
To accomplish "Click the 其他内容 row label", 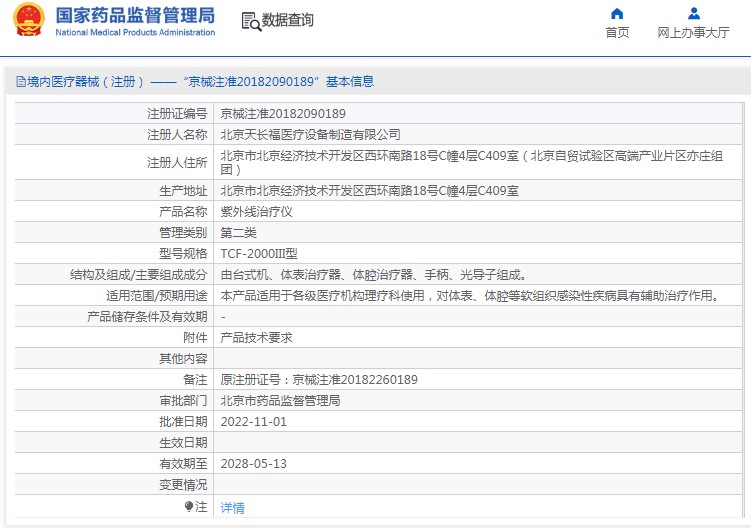I will tap(183, 359).
